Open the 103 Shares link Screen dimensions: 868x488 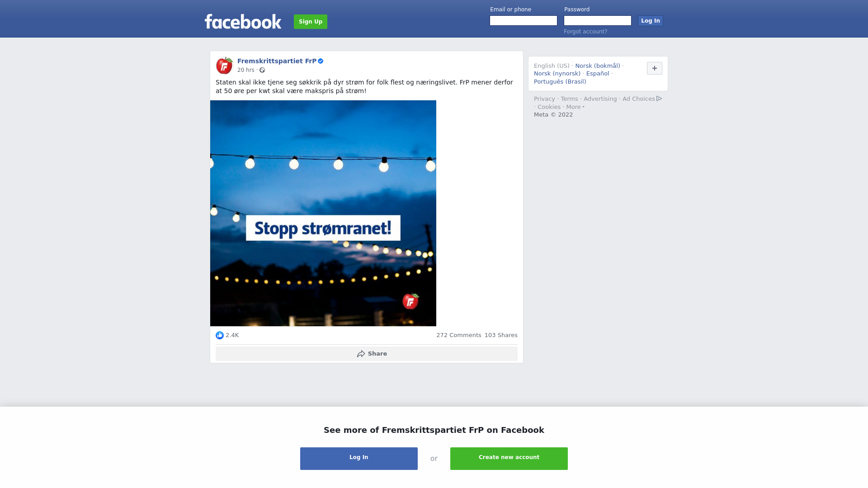click(x=501, y=335)
